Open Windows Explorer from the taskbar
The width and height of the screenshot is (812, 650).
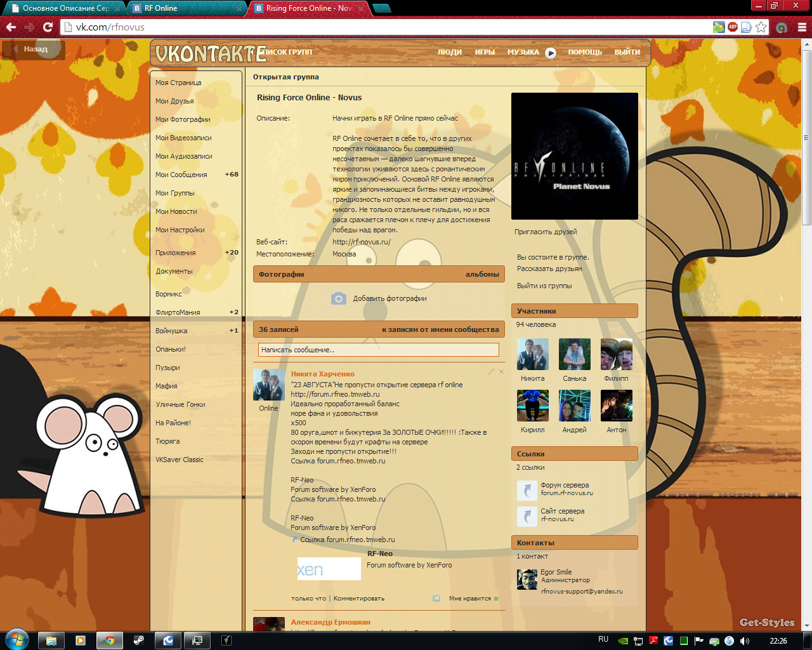(x=51, y=640)
